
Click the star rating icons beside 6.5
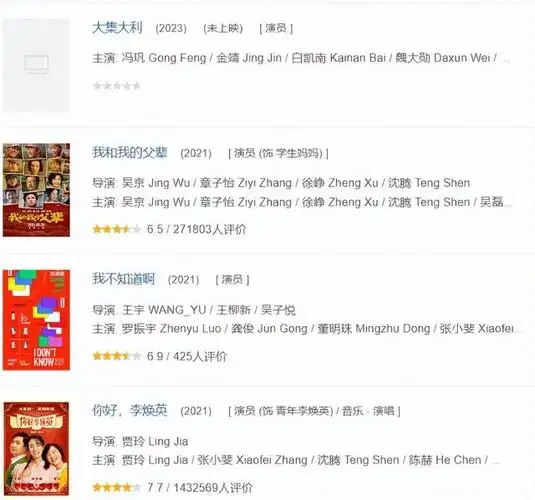(117, 229)
